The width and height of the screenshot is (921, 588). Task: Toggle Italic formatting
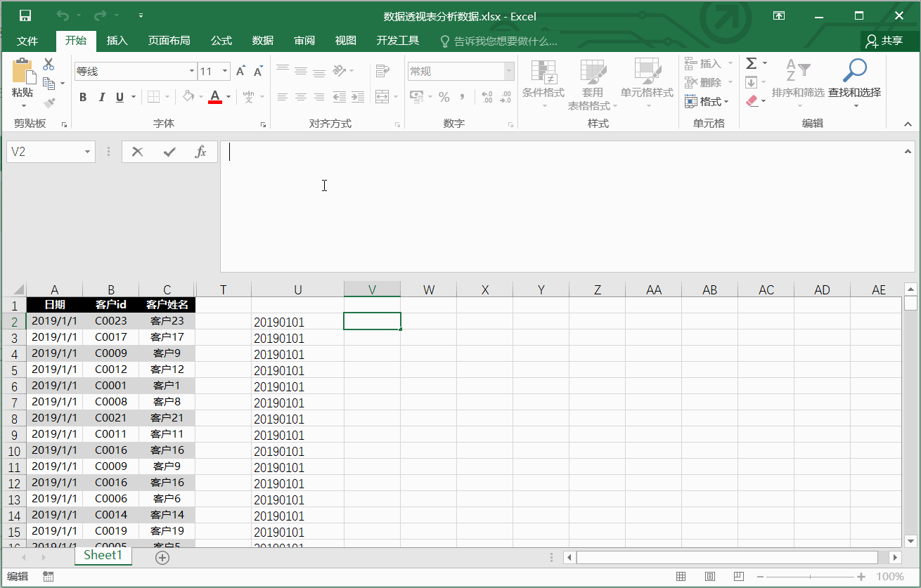101,97
